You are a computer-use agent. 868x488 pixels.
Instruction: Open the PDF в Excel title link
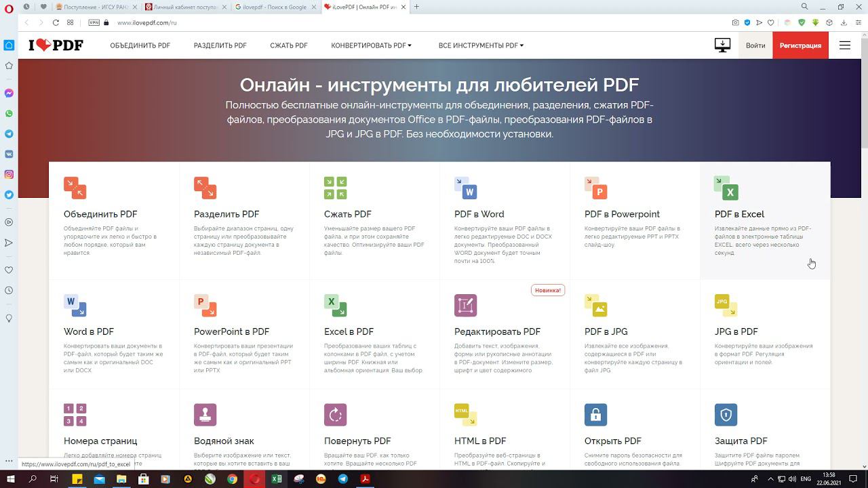pos(739,214)
